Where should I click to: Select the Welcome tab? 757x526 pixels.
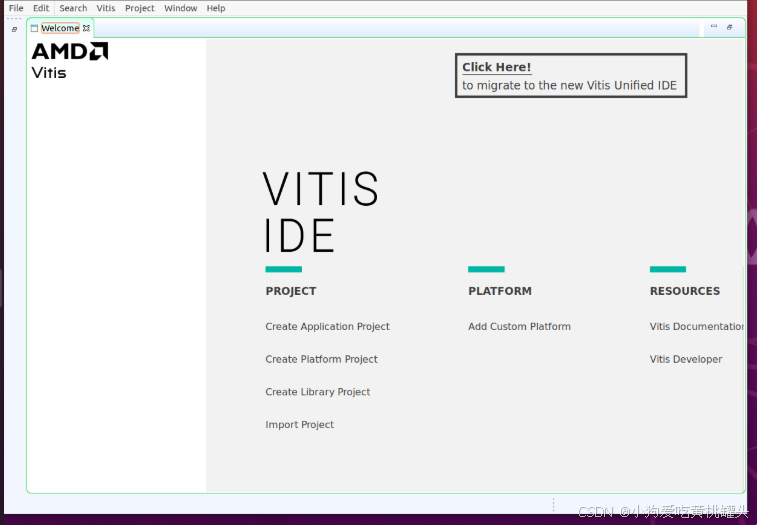(x=60, y=28)
